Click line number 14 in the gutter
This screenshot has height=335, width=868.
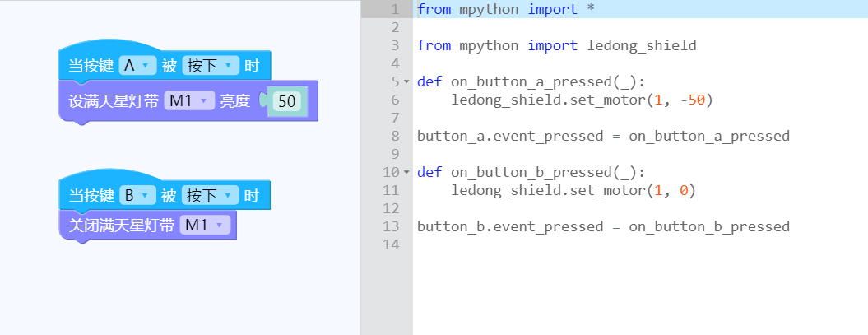click(391, 244)
